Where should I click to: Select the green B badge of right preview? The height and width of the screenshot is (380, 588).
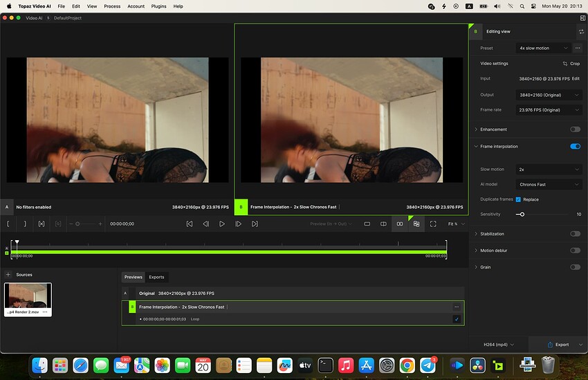click(241, 207)
